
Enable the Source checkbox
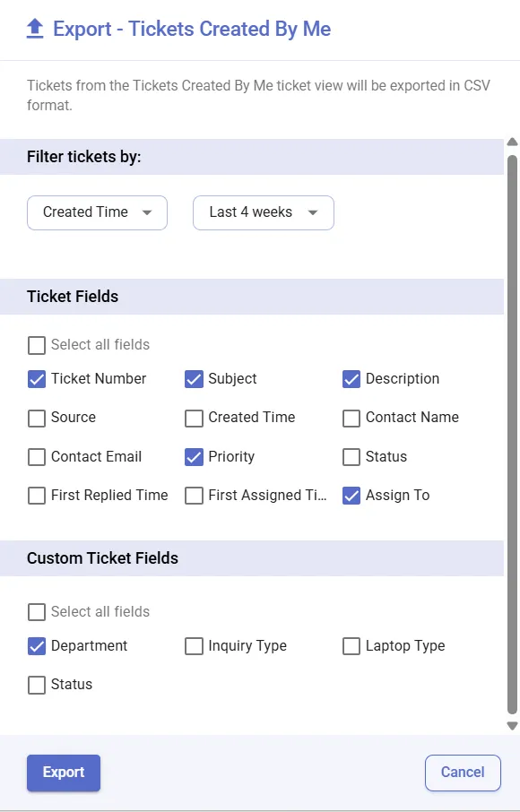[36, 418]
